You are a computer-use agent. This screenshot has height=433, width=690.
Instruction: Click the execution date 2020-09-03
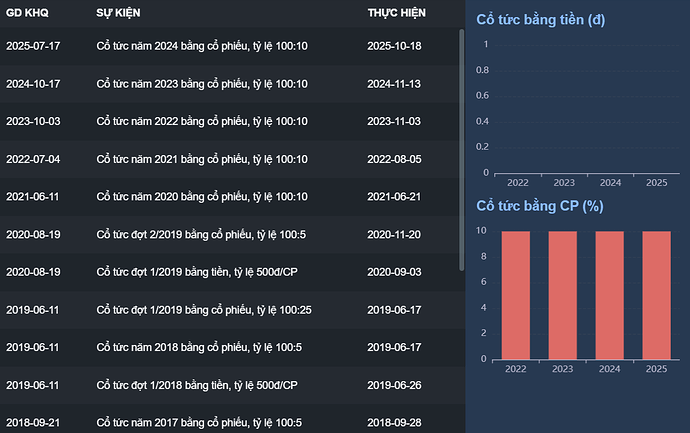(x=394, y=272)
